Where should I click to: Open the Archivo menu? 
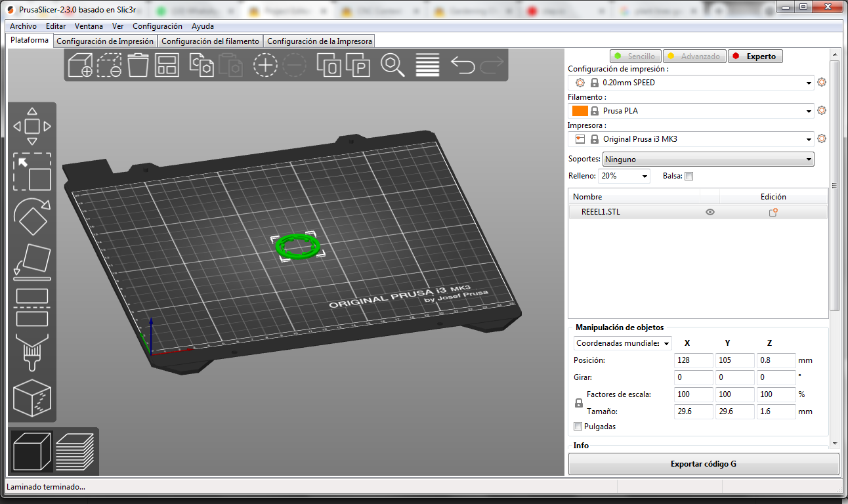click(x=23, y=26)
